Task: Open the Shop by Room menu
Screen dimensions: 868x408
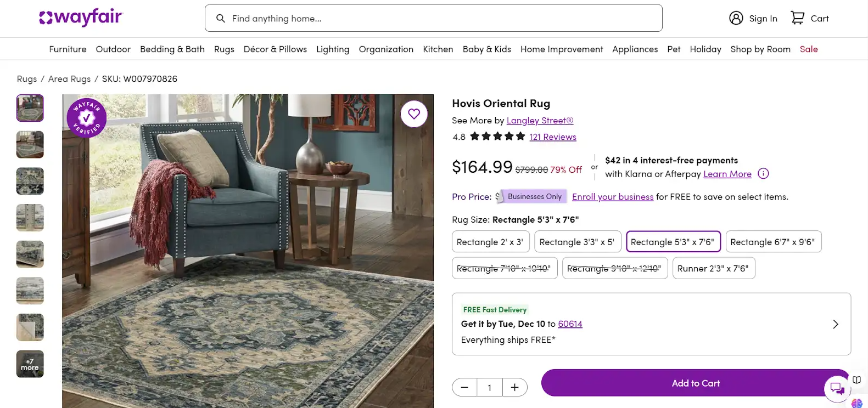Action: tap(760, 49)
